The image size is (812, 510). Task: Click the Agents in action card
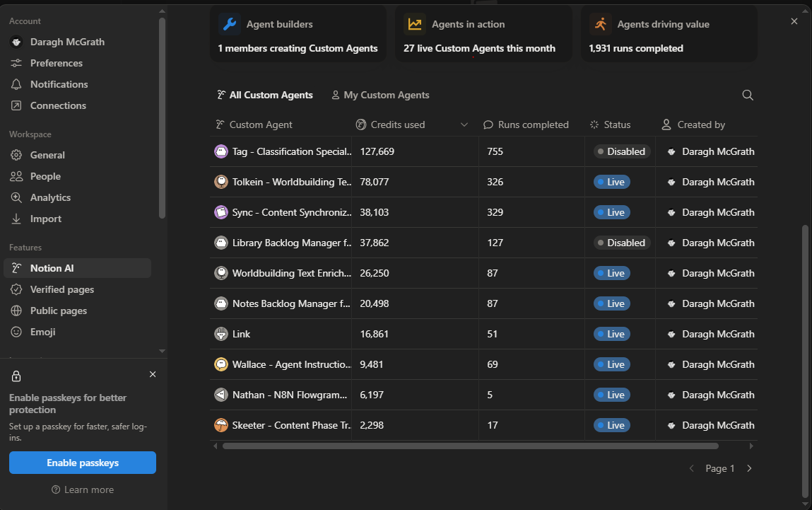coord(483,34)
